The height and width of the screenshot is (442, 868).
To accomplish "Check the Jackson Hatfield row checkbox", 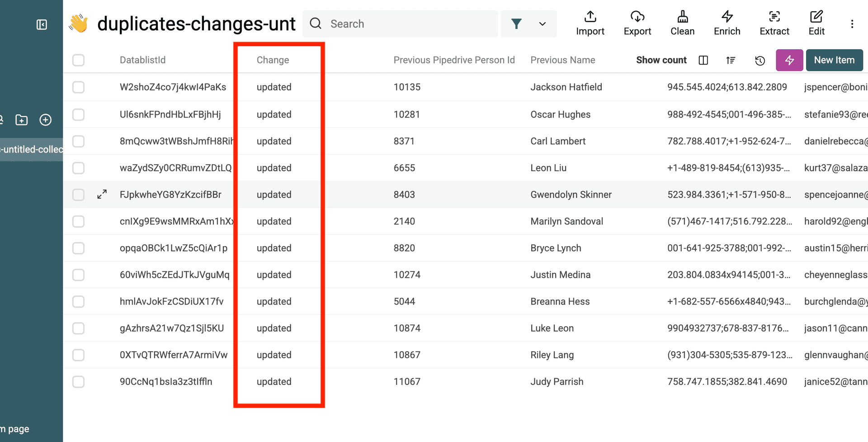I will coord(79,87).
